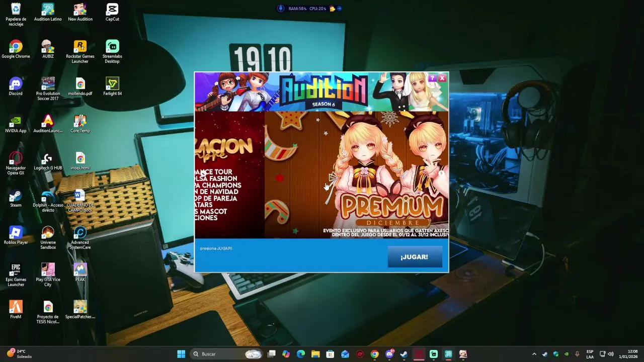Open the 24°C Soleado weather widget
This screenshot has width=644, height=362.
pos(19,354)
